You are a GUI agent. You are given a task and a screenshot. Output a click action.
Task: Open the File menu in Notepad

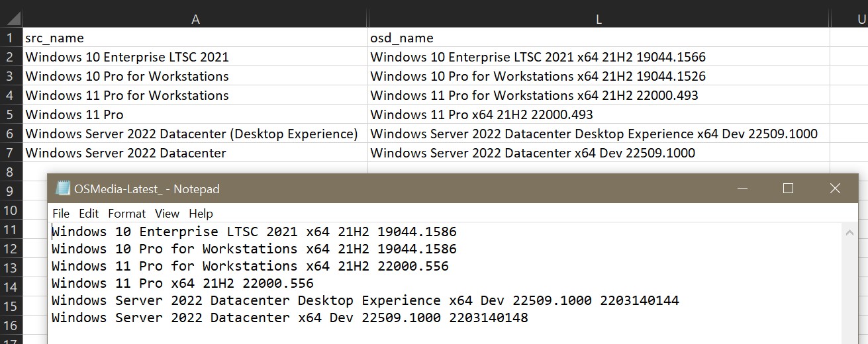pyautogui.click(x=61, y=214)
